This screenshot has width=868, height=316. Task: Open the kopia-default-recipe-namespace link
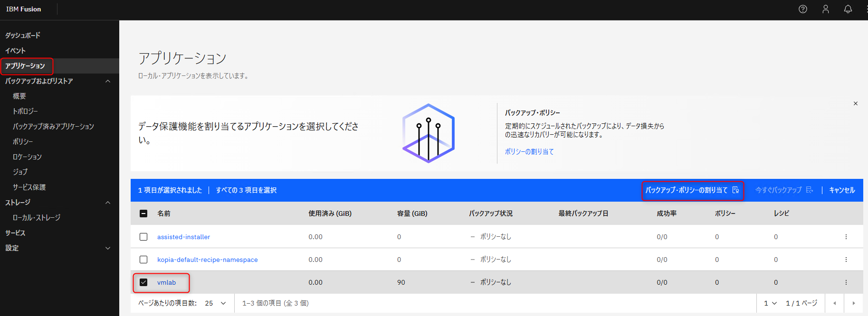pos(208,260)
